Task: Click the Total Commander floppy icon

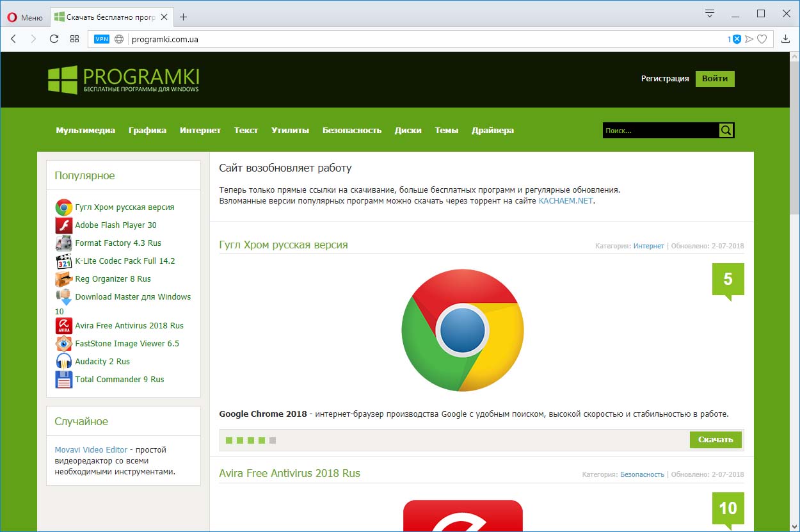Action: [x=64, y=380]
